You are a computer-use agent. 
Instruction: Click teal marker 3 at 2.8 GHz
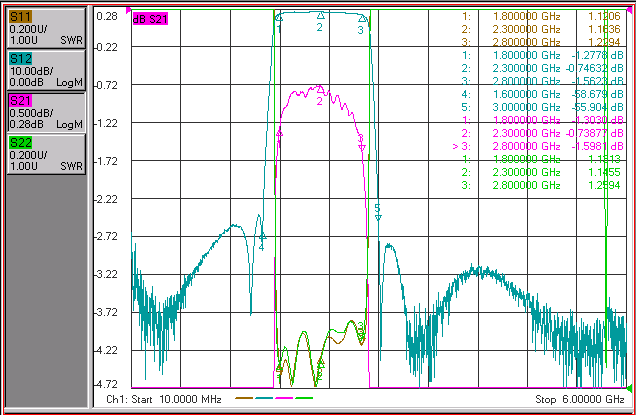click(362, 18)
